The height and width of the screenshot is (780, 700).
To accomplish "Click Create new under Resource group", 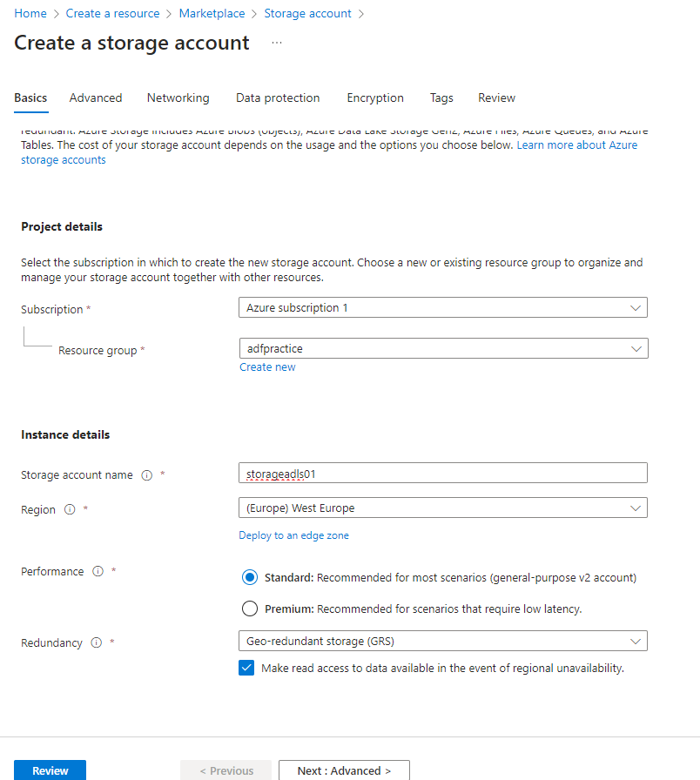I will tap(267, 366).
